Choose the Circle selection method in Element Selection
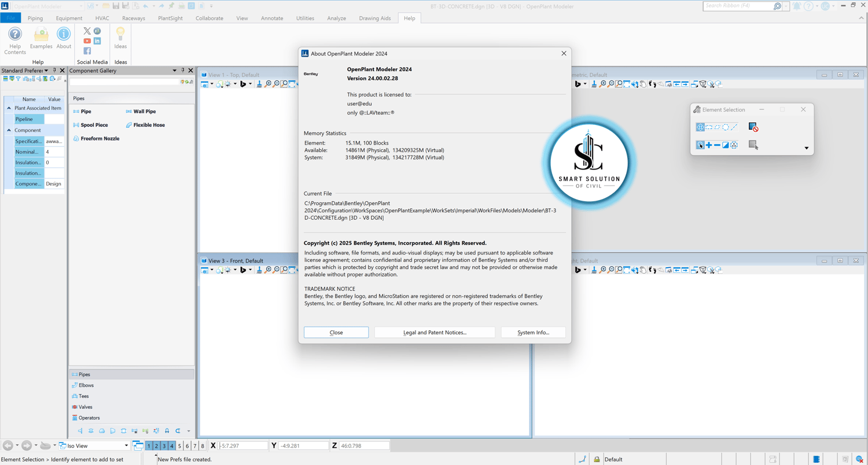The image size is (868, 465). tap(726, 127)
